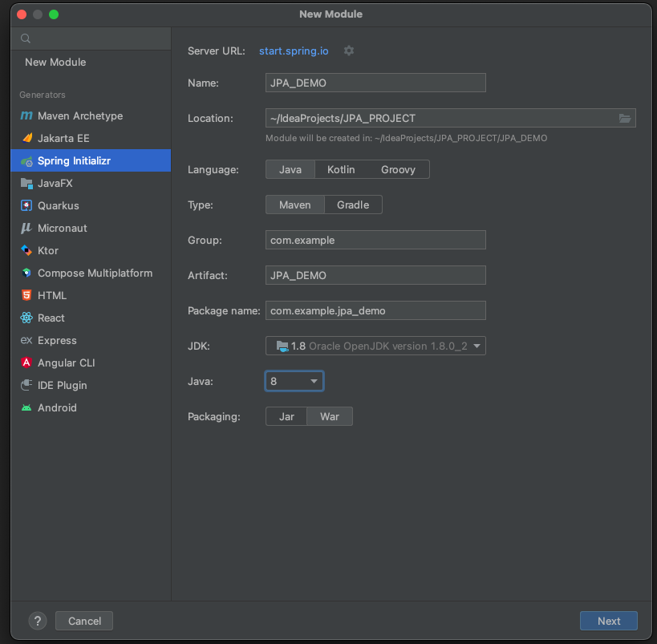Image resolution: width=657 pixels, height=644 pixels.
Task: Click the search magnifier icon
Action: click(26, 38)
